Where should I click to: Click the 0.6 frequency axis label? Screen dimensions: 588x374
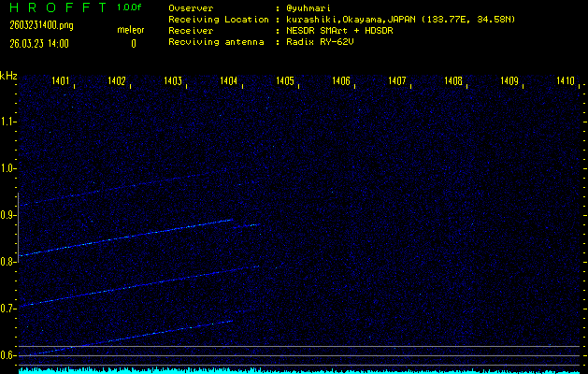(x=8, y=355)
